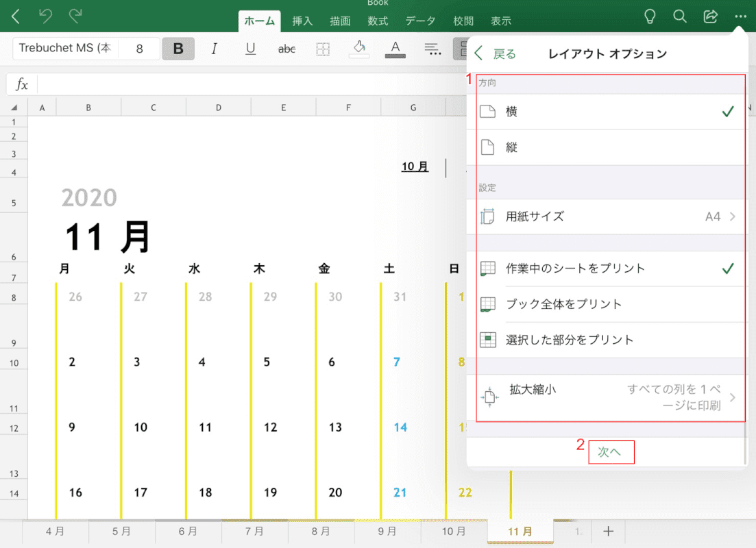Select row 10 header
Screen dimensions: 756x548
14,363
